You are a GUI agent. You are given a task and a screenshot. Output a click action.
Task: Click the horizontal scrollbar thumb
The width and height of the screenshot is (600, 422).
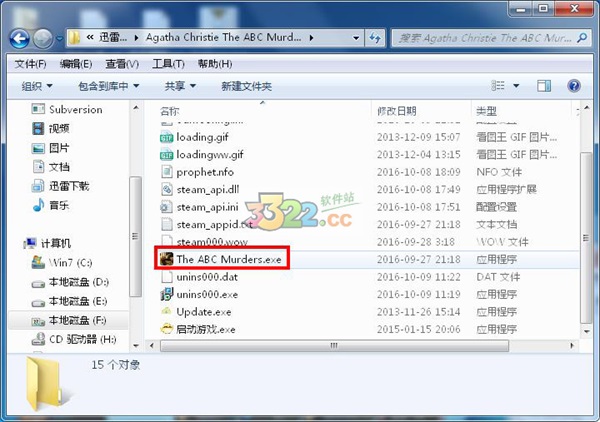(x=334, y=346)
